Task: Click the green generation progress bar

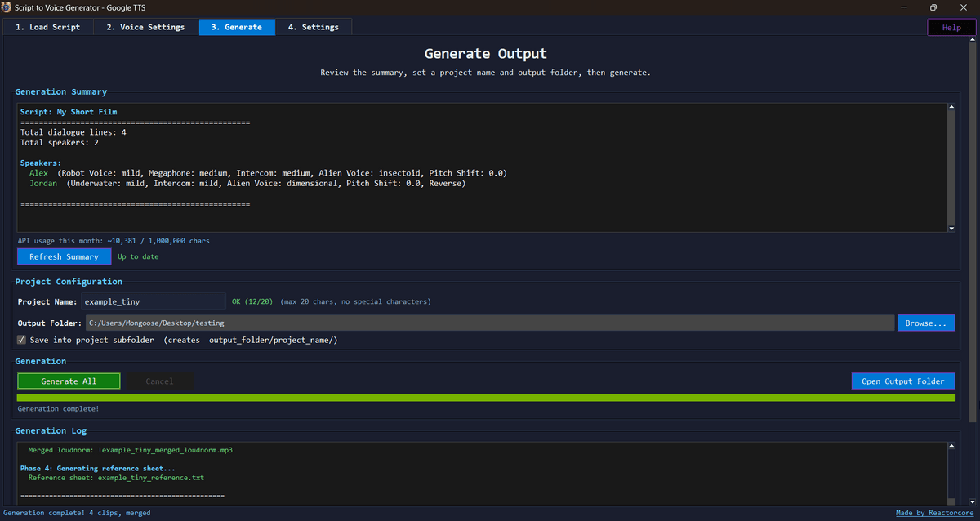Action: pyautogui.click(x=486, y=398)
